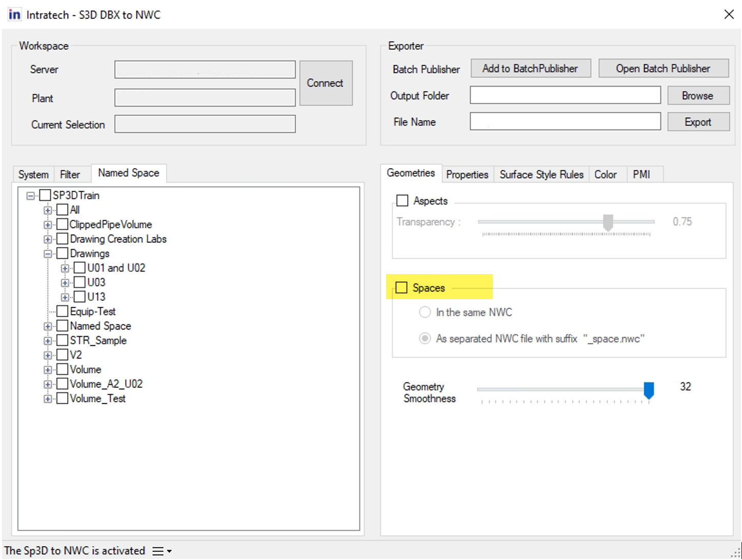Open Batch Publisher
The height and width of the screenshot is (560, 742).
tap(663, 68)
